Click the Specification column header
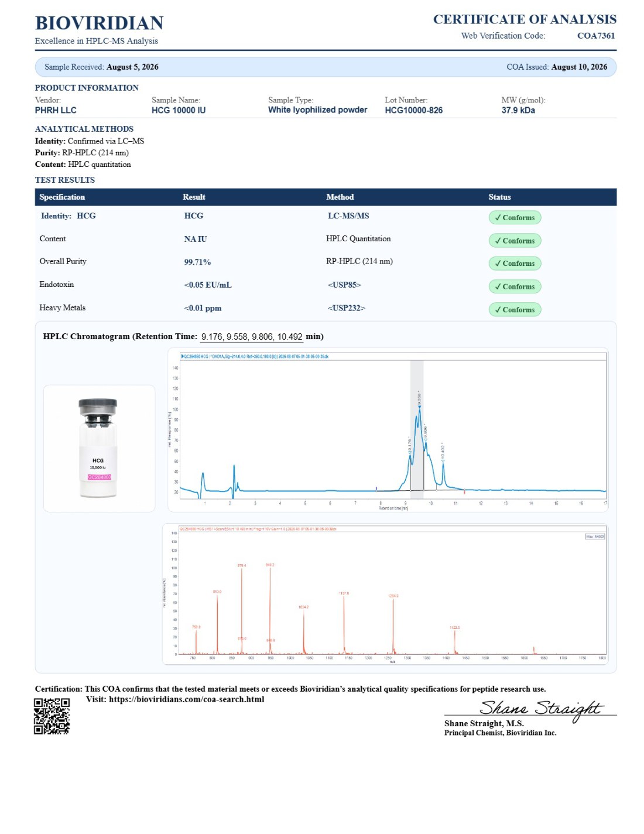644x834 pixels. (x=62, y=197)
